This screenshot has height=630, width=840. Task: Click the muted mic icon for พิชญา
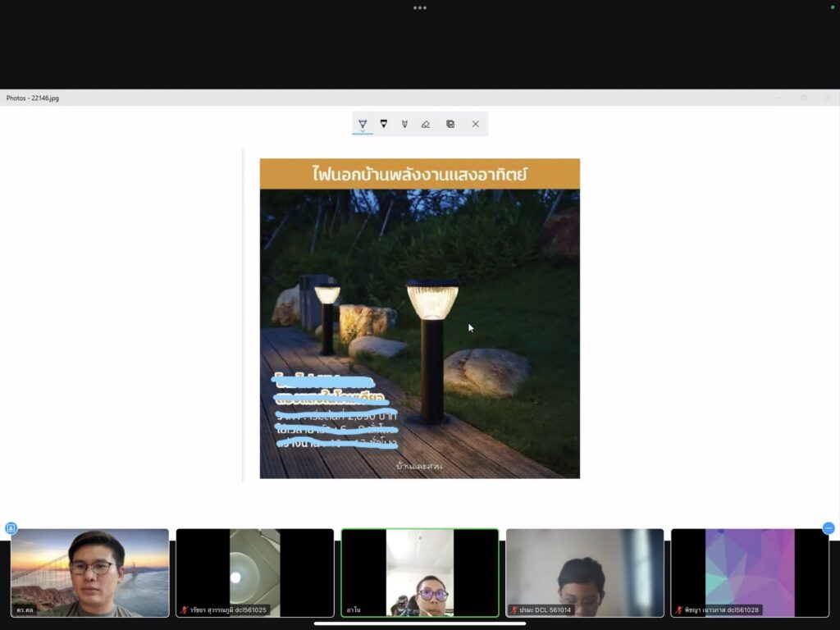click(679, 610)
